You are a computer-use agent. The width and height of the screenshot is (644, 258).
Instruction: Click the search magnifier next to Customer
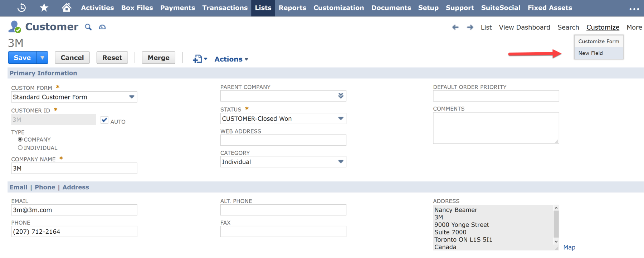[x=88, y=27]
